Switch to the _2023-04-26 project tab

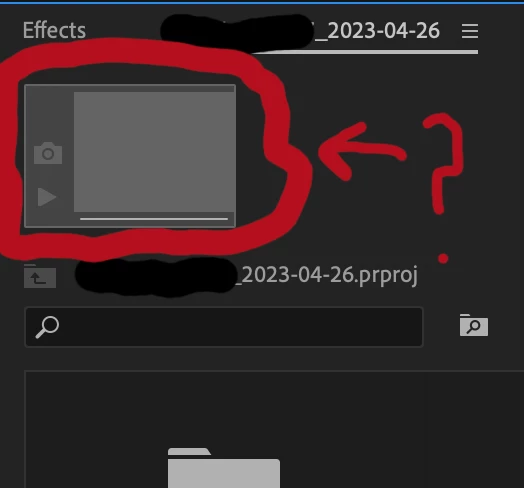tap(377, 31)
